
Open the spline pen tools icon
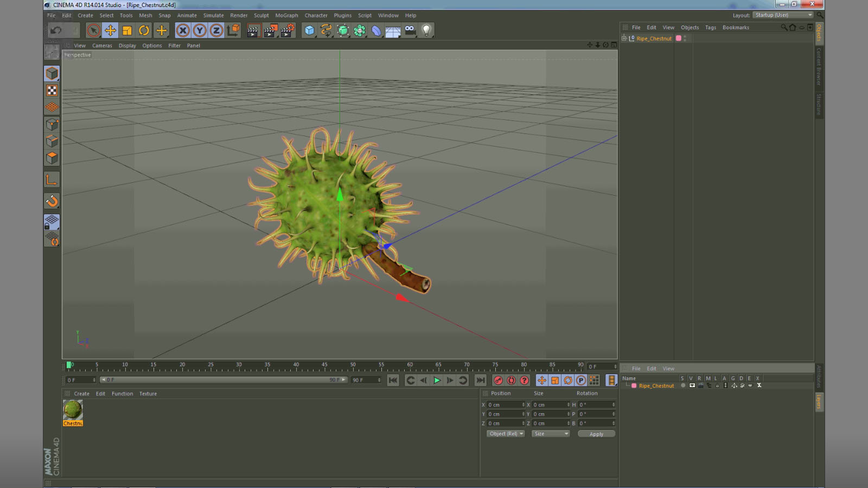[326, 30]
